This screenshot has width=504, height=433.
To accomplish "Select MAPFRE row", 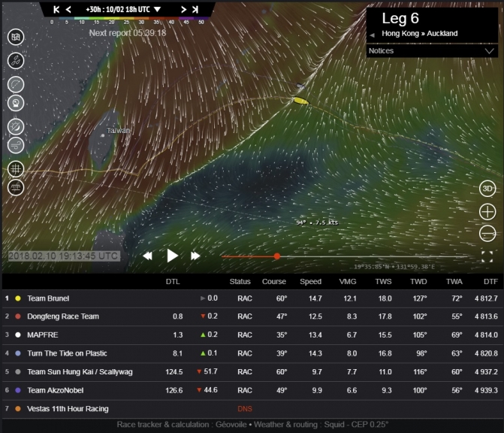I will click(251, 335).
